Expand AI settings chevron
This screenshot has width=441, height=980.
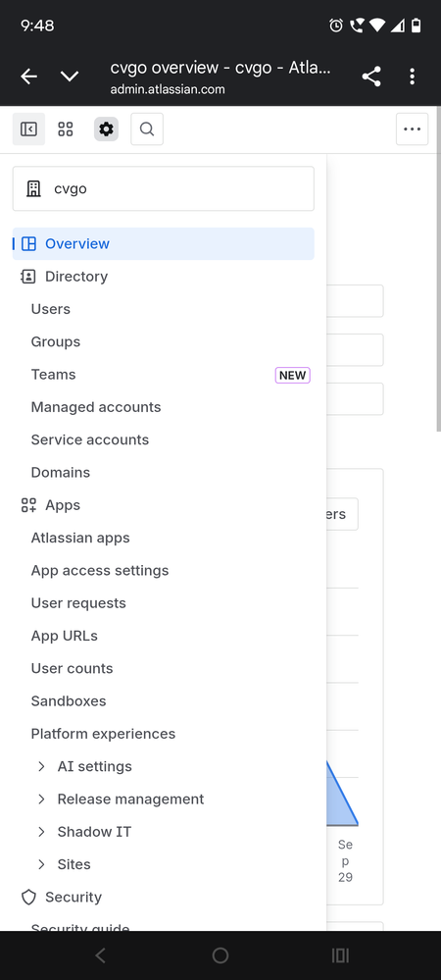pyautogui.click(x=41, y=766)
